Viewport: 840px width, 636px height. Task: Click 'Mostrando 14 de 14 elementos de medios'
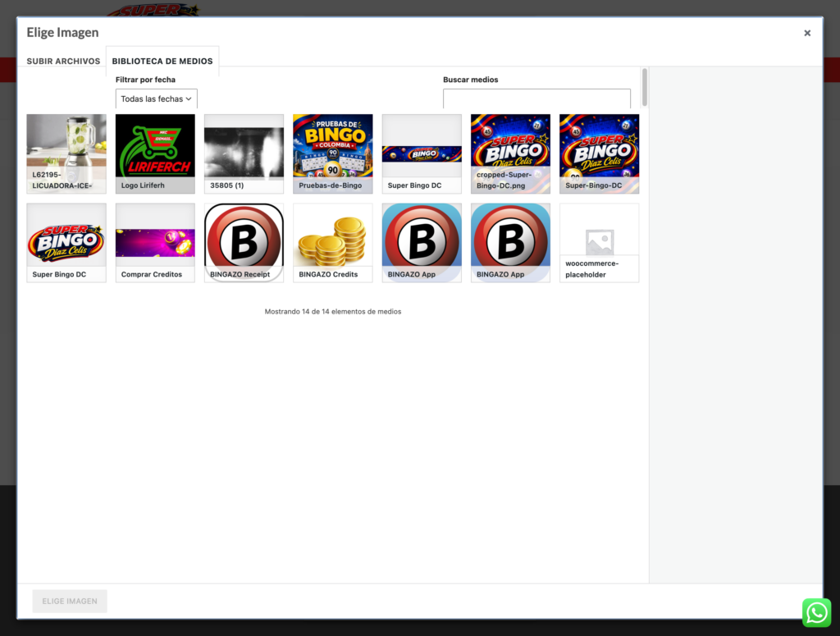pyautogui.click(x=333, y=311)
